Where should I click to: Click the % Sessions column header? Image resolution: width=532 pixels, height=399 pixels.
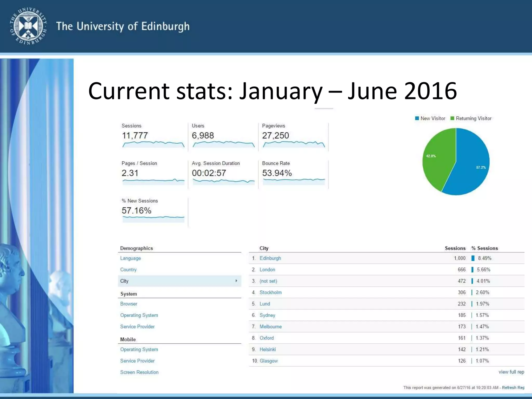485,248
